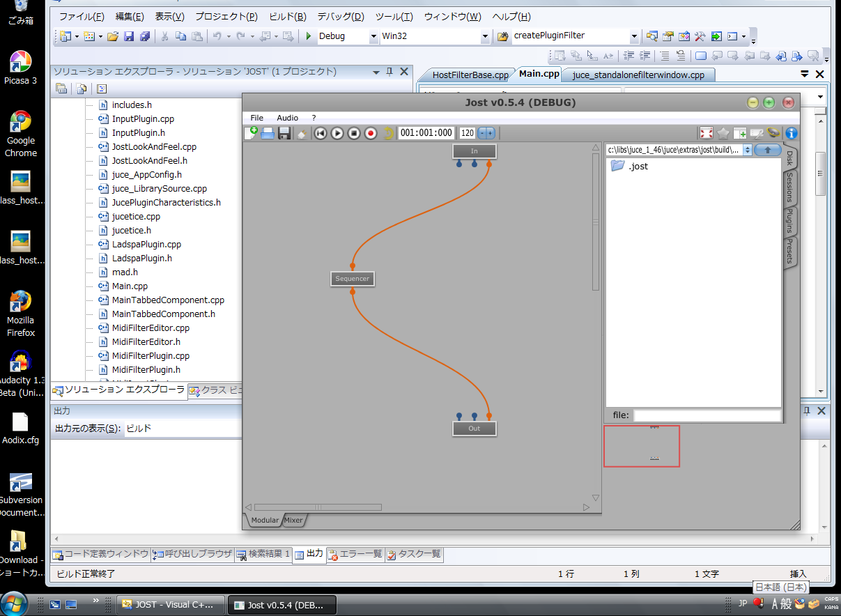Save session with the floppy disk icon
This screenshot has height=616, width=841.
click(284, 133)
